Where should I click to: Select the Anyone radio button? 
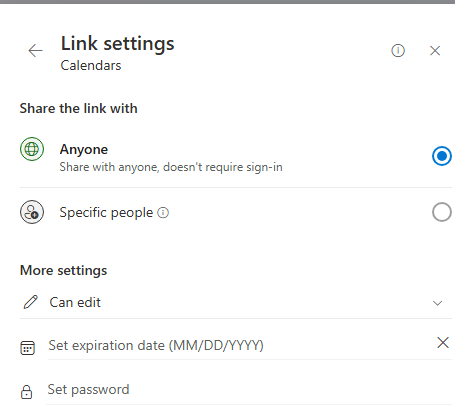(x=442, y=156)
